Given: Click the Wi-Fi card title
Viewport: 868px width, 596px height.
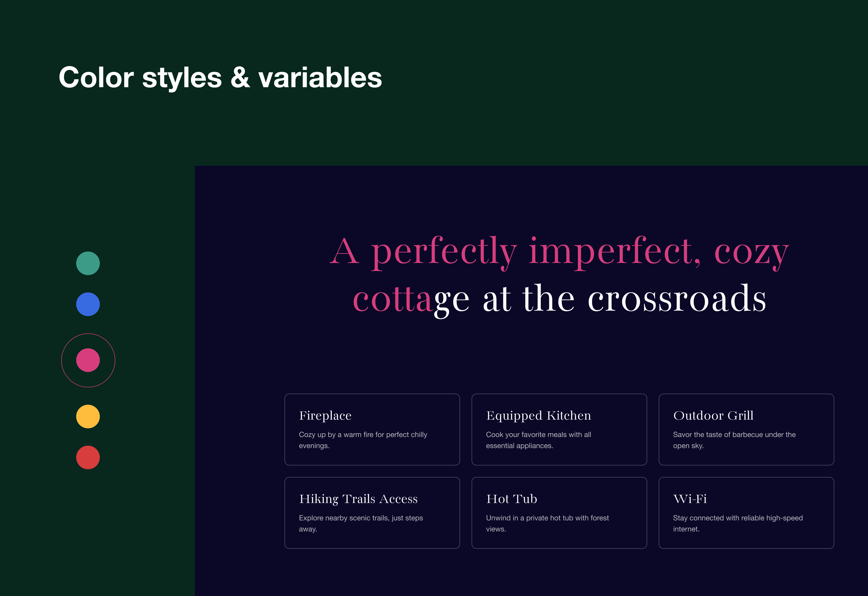Looking at the screenshot, I should tap(690, 499).
